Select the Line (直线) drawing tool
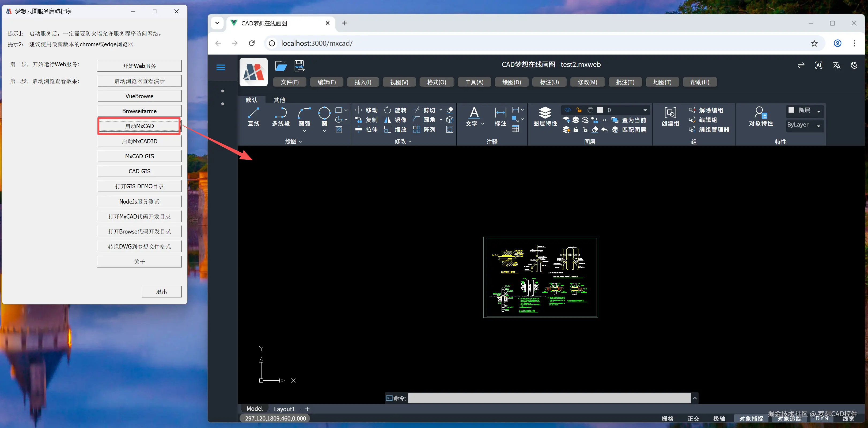 [253, 116]
